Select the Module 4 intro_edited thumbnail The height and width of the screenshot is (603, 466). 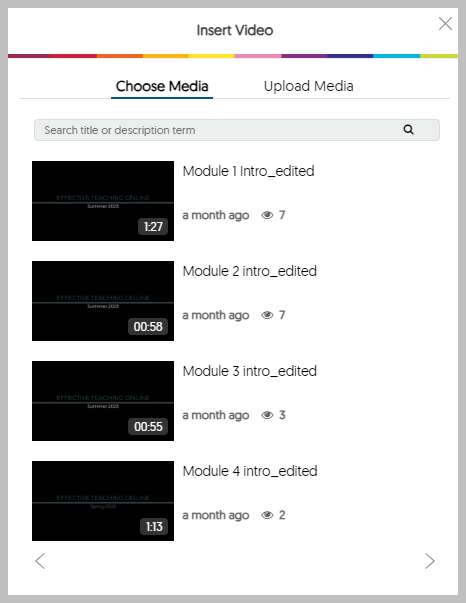click(x=103, y=501)
